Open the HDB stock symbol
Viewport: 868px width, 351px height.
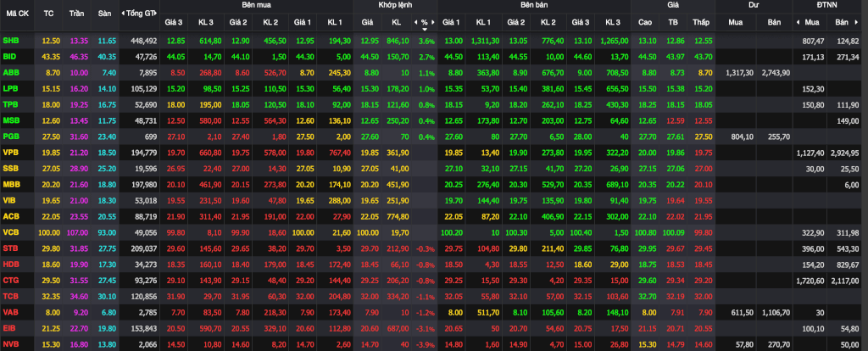(x=10, y=265)
